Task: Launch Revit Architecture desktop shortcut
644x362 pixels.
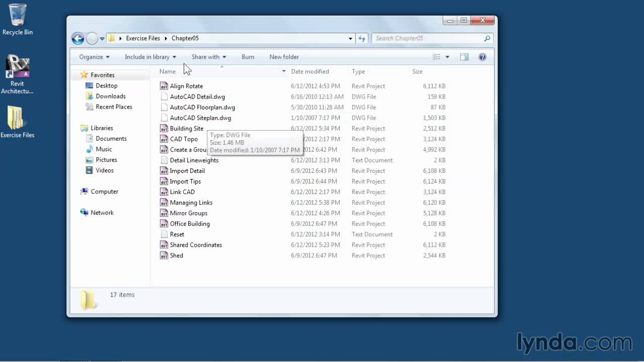Action: pyautogui.click(x=17, y=74)
